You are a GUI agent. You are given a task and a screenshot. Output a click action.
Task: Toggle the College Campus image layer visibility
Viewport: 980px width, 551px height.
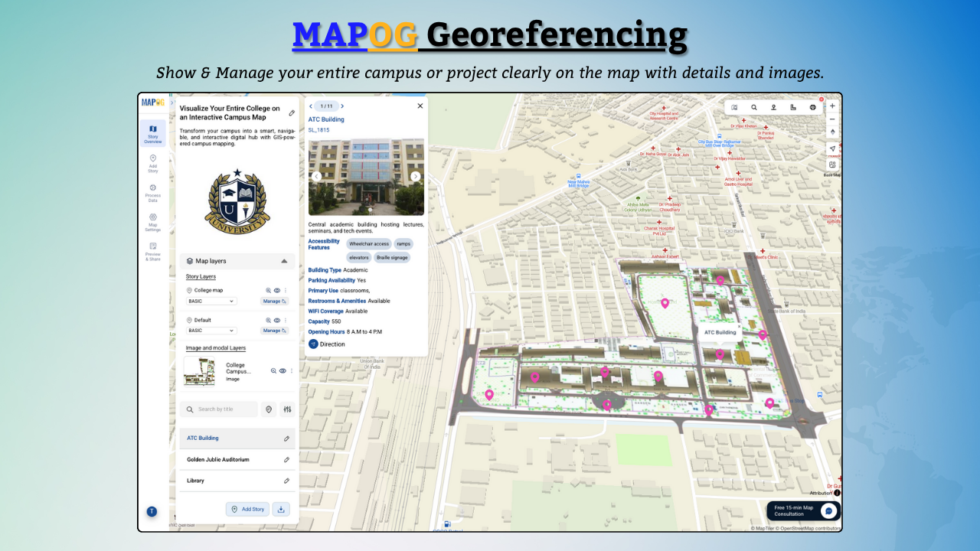pyautogui.click(x=282, y=371)
